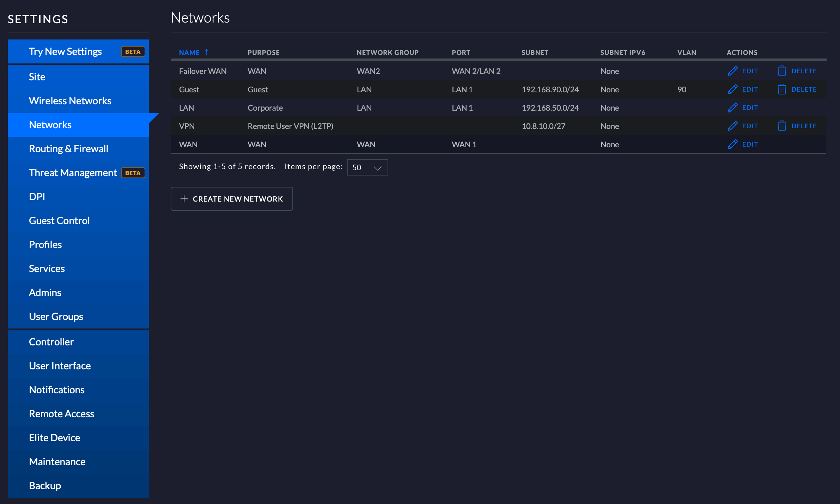Click the trash icon for VPN network
The width and height of the screenshot is (840, 504).
[781, 126]
